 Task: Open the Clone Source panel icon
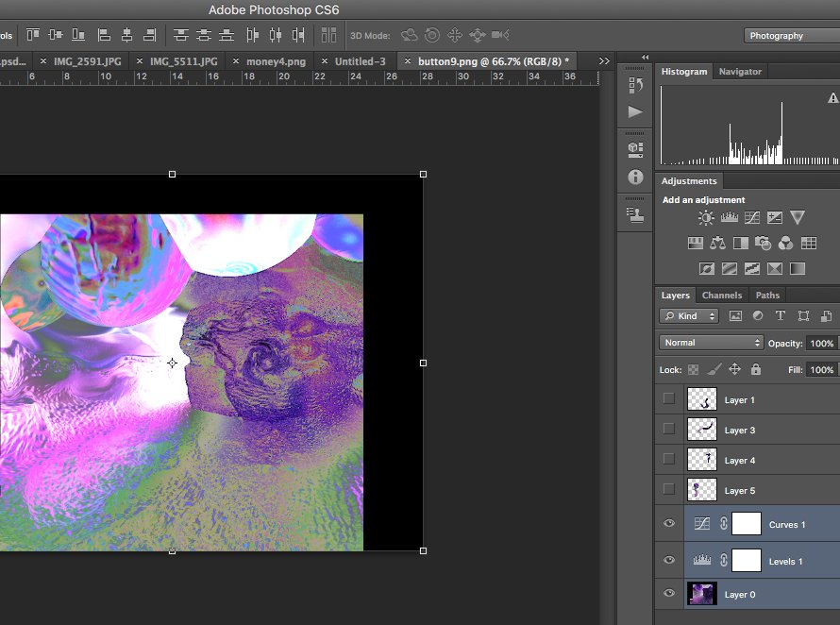(635, 215)
